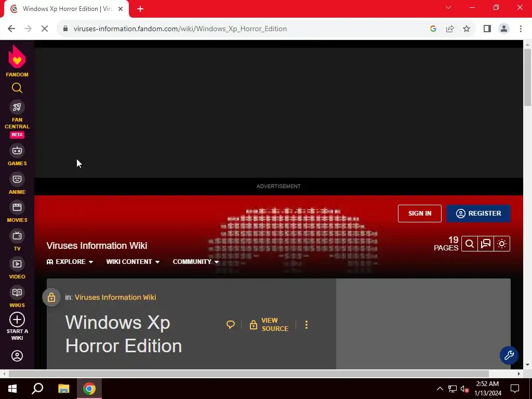
Task: Click the Register button
Action: 478,214
